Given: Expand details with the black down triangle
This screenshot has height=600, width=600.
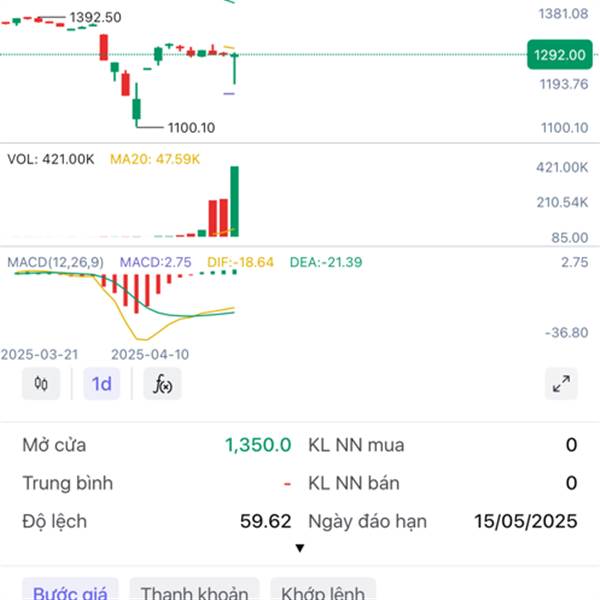Looking at the screenshot, I should [300, 548].
